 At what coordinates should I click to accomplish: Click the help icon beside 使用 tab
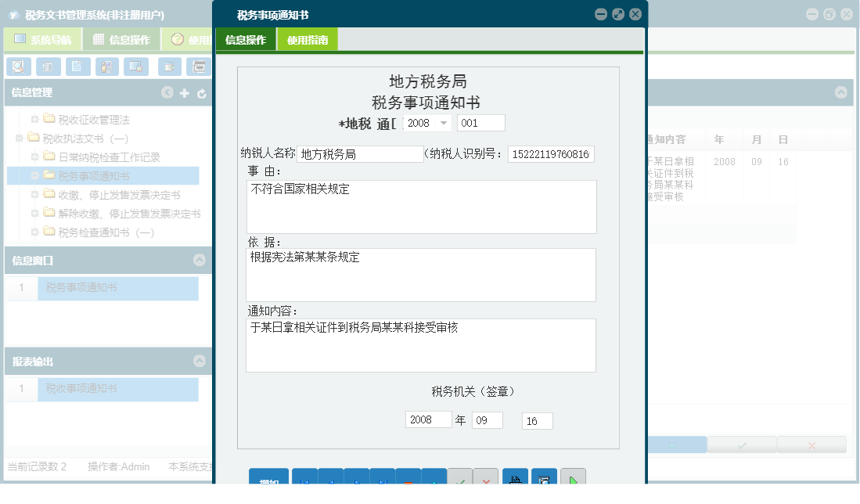[178, 39]
